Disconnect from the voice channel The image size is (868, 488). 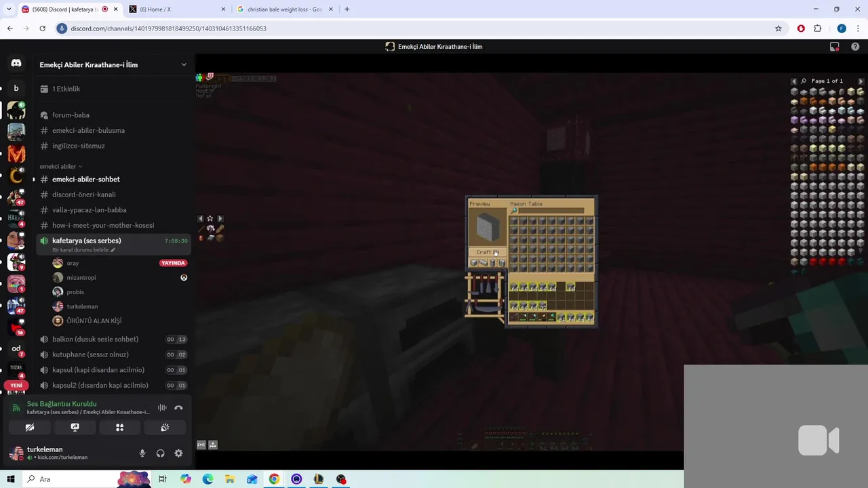coord(178,407)
